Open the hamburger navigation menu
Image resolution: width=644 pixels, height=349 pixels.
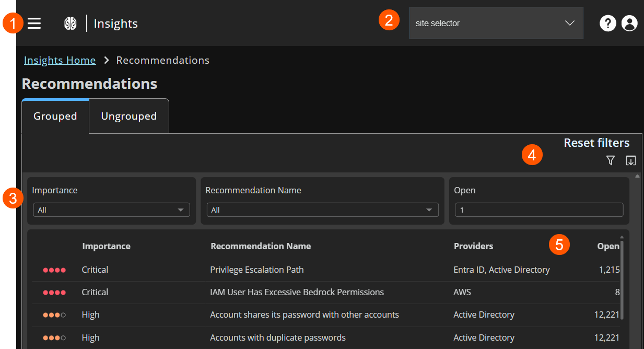point(34,24)
